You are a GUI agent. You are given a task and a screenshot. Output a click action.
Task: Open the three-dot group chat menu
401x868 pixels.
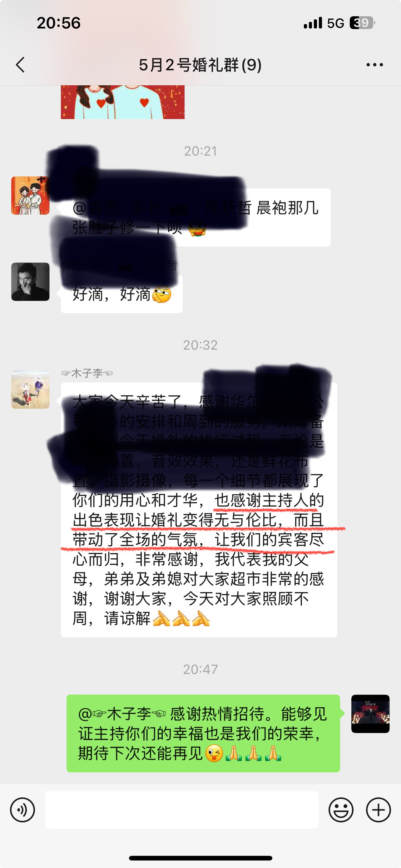coord(374,65)
